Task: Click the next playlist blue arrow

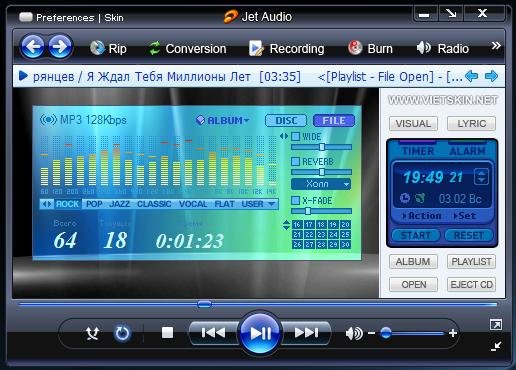Action: pos(491,76)
